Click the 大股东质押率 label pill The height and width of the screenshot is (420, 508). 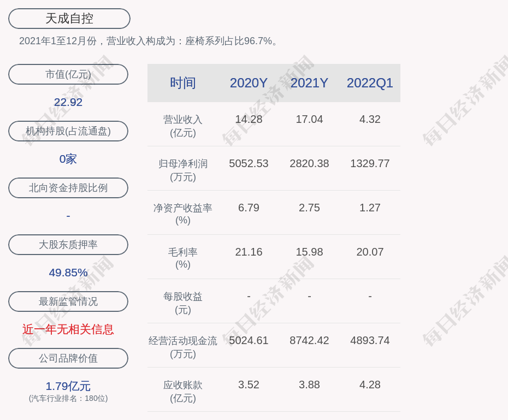click(x=68, y=245)
